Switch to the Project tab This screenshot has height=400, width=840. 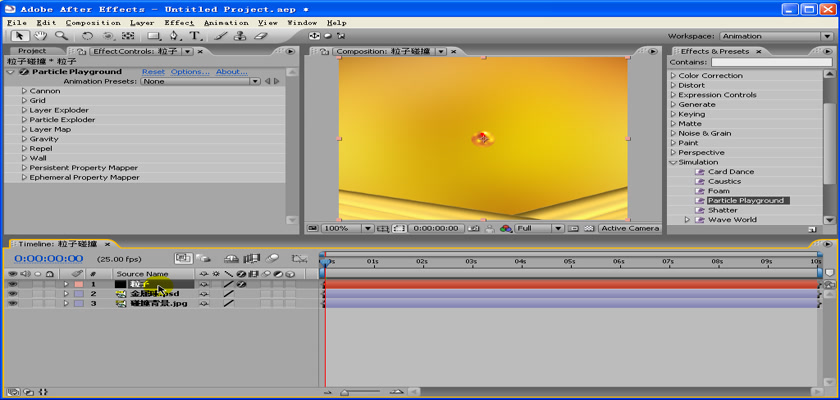pyautogui.click(x=32, y=51)
